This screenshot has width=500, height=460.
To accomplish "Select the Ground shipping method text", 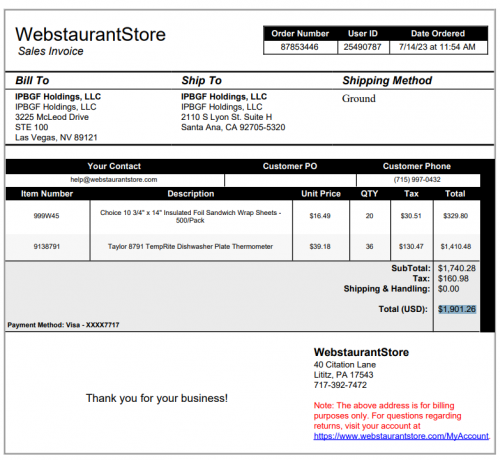I will pos(359,98).
